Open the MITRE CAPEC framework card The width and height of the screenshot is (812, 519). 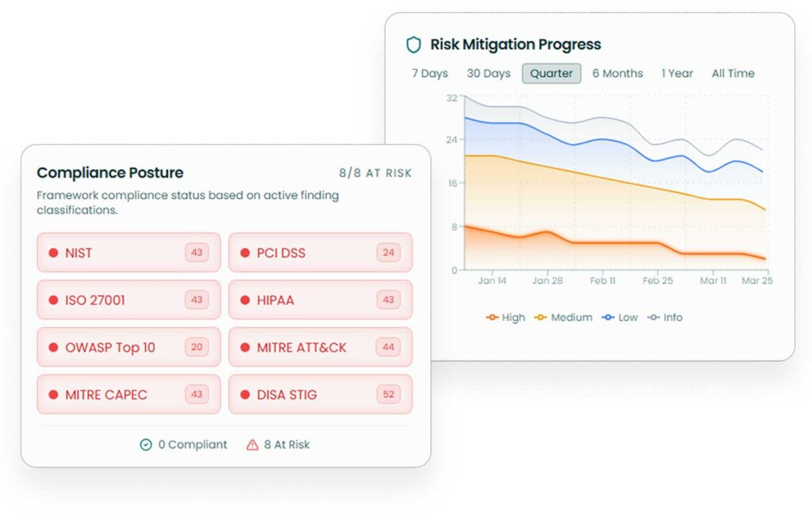[128, 394]
